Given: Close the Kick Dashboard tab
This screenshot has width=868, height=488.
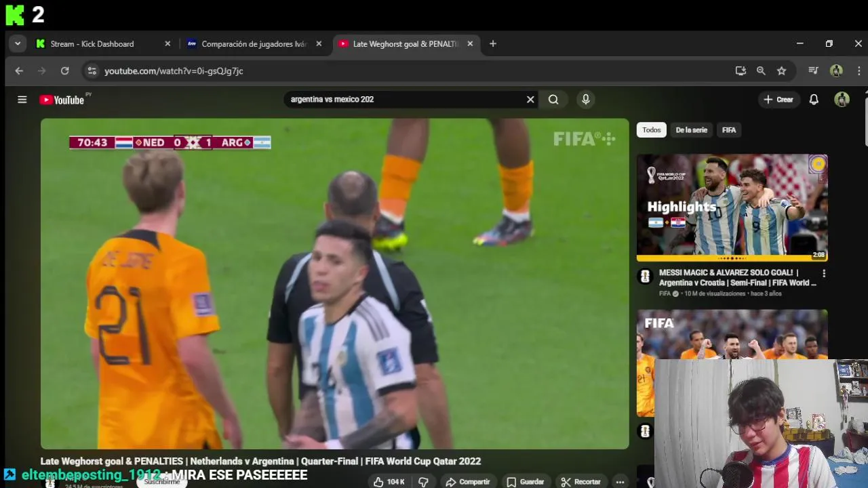Looking at the screenshot, I should coord(167,43).
